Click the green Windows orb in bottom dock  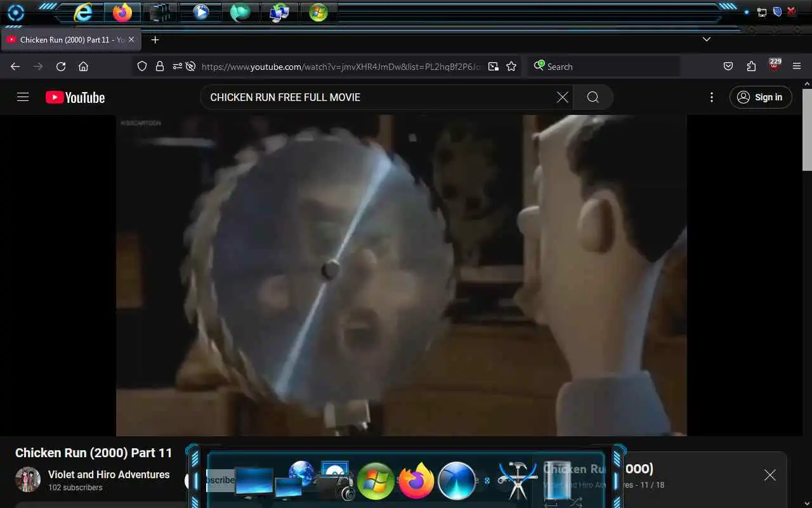[x=376, y=481]
